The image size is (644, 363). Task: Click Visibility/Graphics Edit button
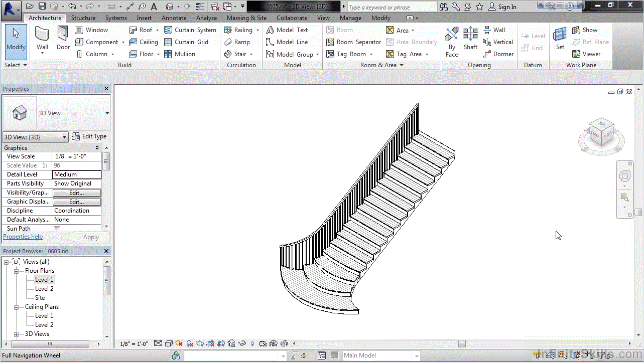(76, 193)
